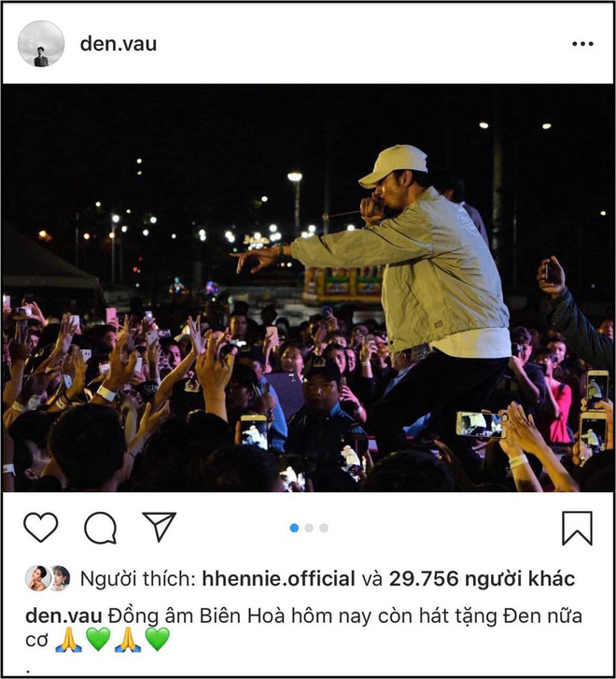Go to third photo carousel dot
This screenshot has width=616, height=679.
[324, 528]
